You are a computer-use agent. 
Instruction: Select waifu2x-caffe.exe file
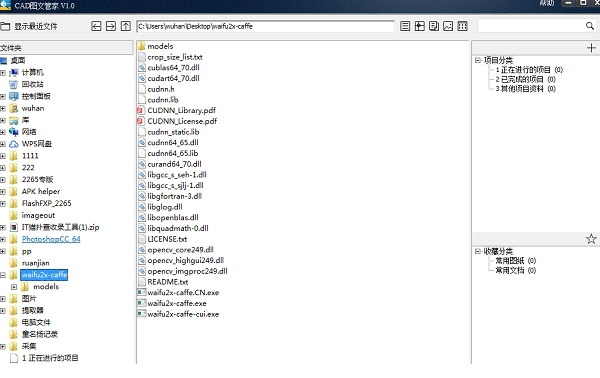[177, 303]
